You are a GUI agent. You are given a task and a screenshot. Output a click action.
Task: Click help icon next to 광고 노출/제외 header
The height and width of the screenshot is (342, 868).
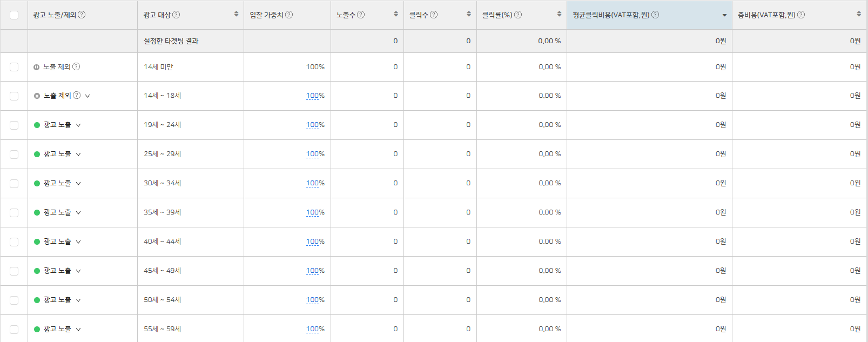pos(82,15)
